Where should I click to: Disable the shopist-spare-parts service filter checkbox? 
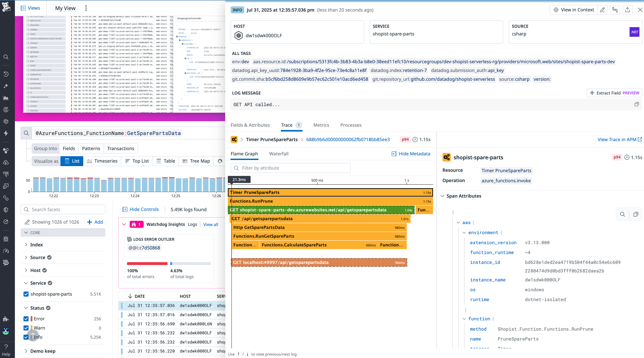(26, 294)
